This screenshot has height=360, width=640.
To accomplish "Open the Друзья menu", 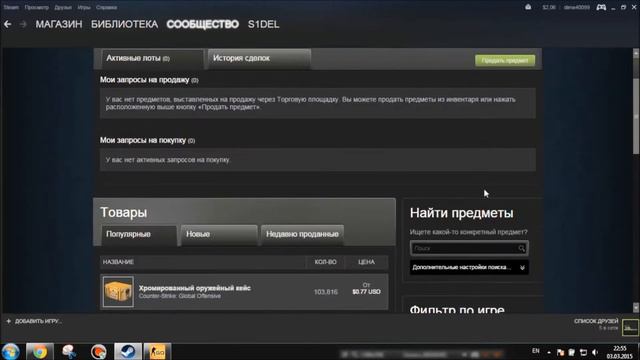I will 63,7.
